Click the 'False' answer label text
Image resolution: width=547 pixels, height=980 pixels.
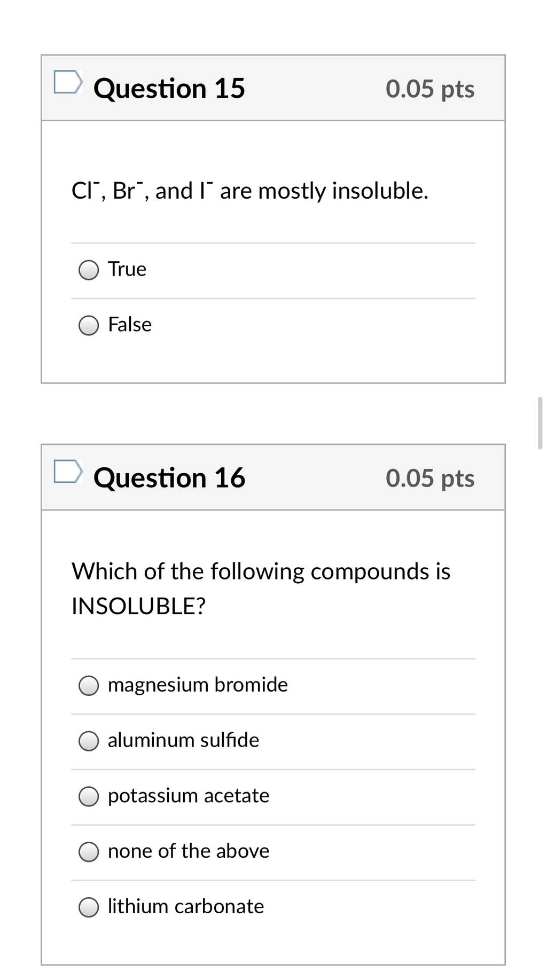pos(130,324)
